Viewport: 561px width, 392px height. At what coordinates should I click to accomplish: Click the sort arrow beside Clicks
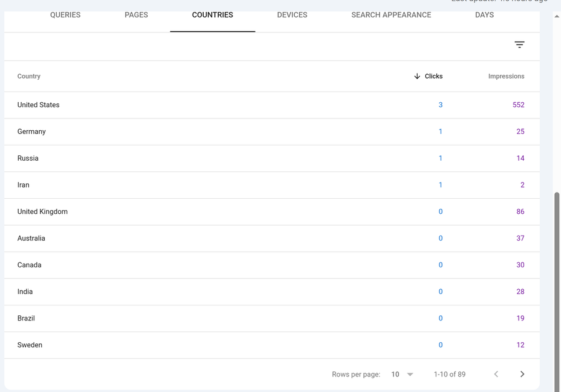[417, 76]
